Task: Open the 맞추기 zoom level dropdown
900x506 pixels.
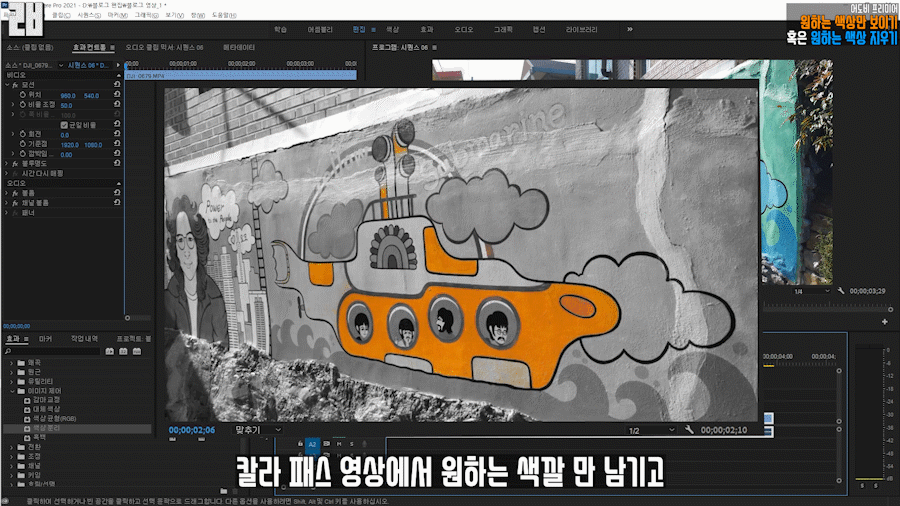Action: 258,430
